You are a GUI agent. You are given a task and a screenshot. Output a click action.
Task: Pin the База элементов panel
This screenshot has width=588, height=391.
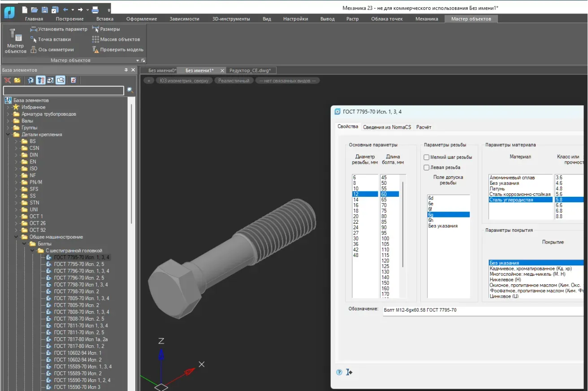click(x=126, y=70)
